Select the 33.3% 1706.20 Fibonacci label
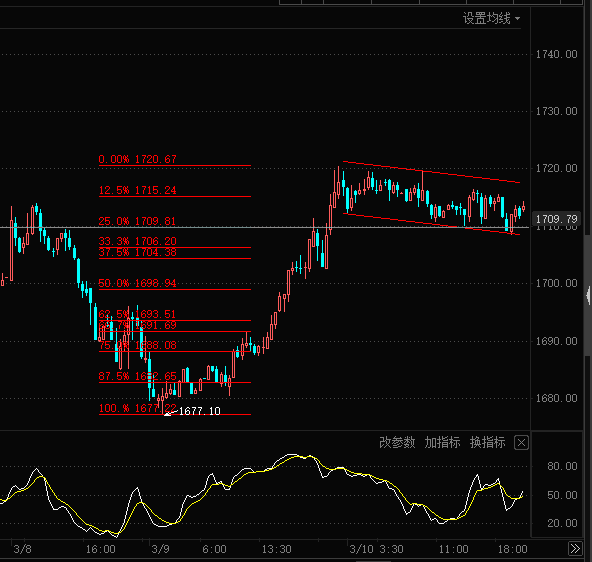Image resolution: width=592 pixels, height=562 pixels. pyautogui.click(x=137, y=241)
